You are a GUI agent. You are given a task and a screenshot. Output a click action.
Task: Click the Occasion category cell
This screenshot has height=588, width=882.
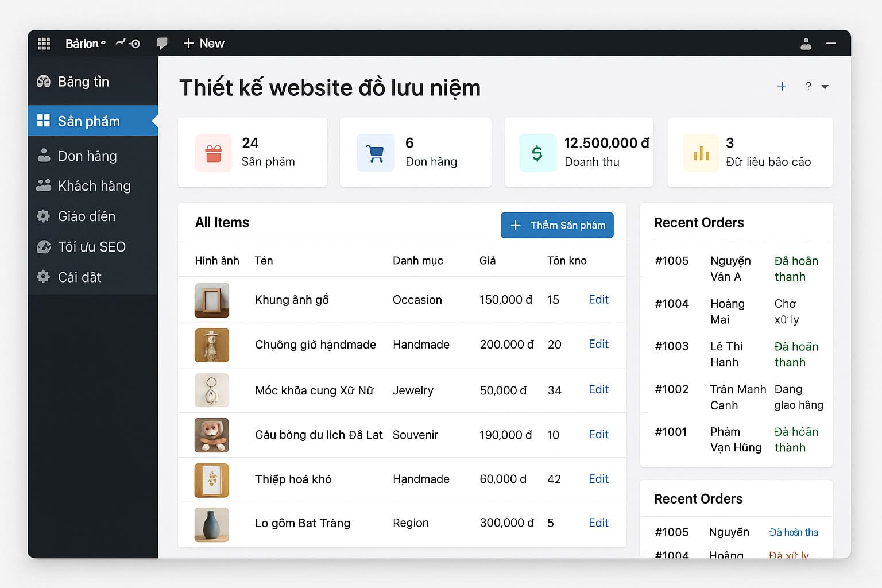click(417, 300)
